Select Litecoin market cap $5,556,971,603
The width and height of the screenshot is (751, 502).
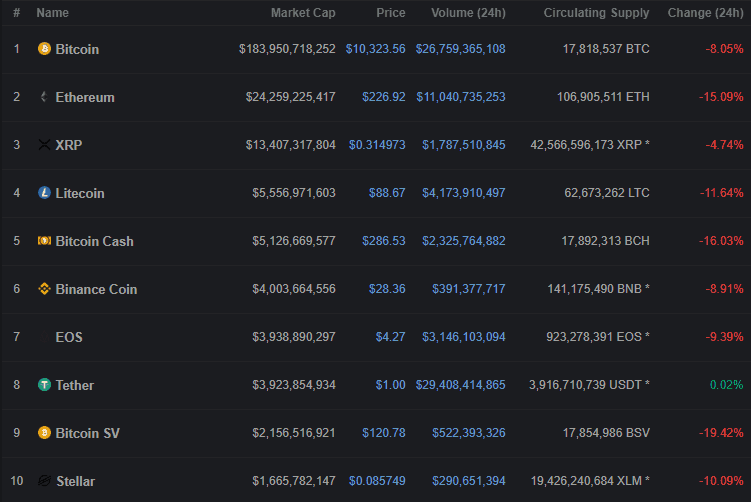tap(294, 193)
